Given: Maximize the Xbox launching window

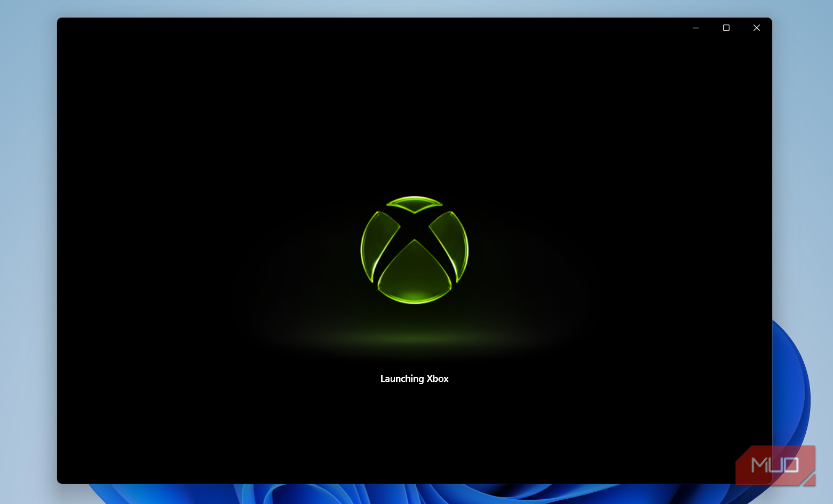Looking at the screenshot, I should coord(726,28).
